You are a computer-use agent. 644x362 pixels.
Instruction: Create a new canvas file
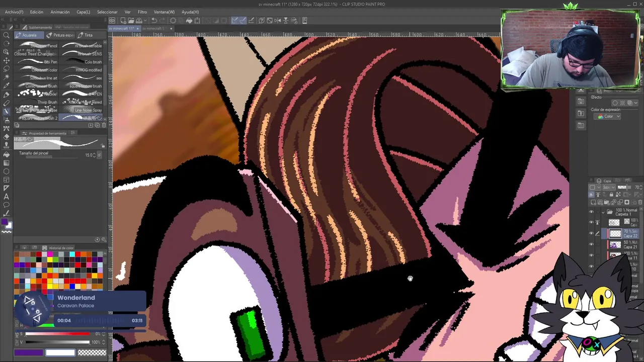pos(123,21)
